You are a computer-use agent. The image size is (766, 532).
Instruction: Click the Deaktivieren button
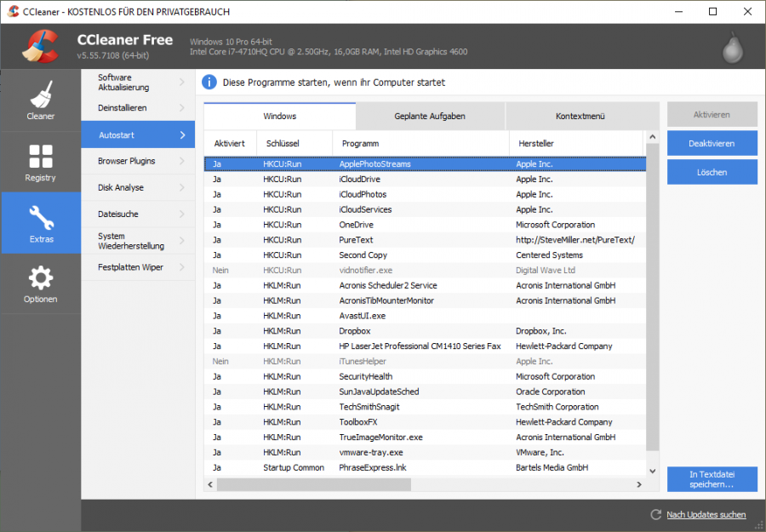pyautogui.click(x=712, y=143)
